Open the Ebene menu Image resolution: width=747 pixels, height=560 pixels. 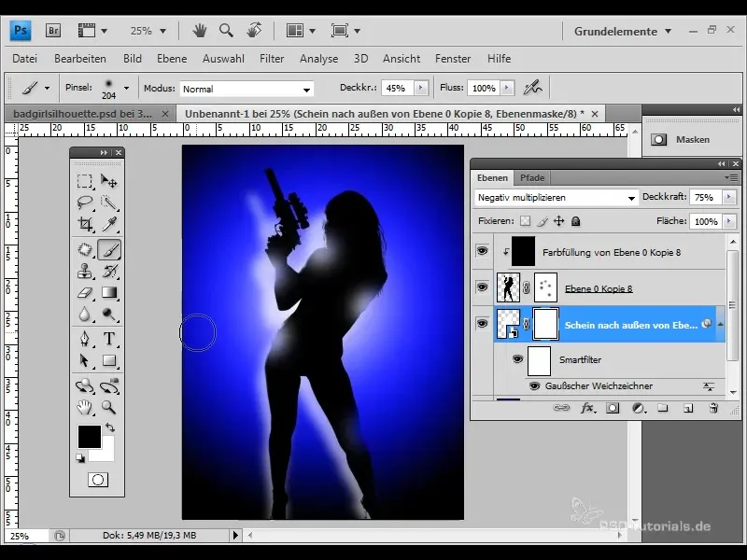172,59
